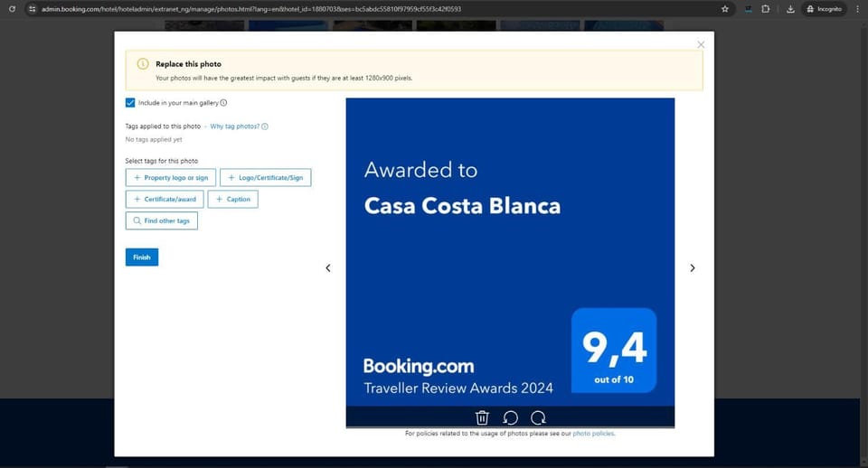Click the Why tag photos help icon
The height and width of the screenshot is (468, 868).
pyautogui.click(x=265, y=126)
